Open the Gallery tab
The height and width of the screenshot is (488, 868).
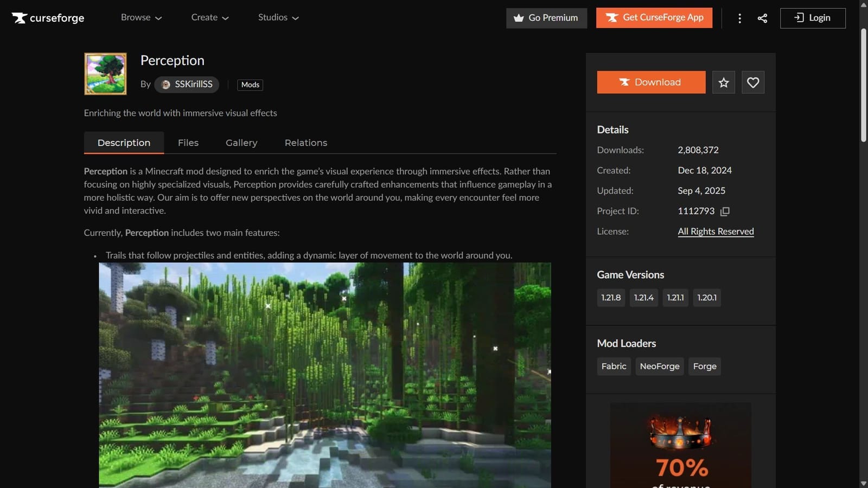tap(241, 143)
